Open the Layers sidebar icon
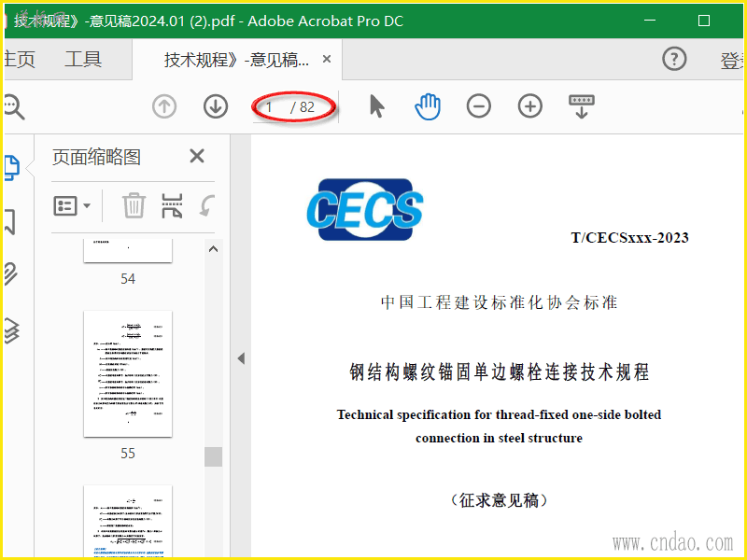 pyautogui.click(x=12, y=330)
